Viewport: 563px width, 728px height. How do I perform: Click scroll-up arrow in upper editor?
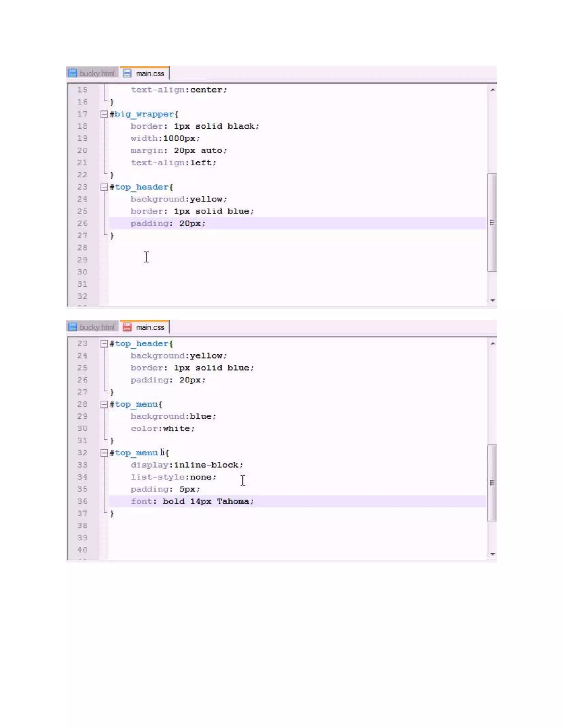(x=492, y=90)
